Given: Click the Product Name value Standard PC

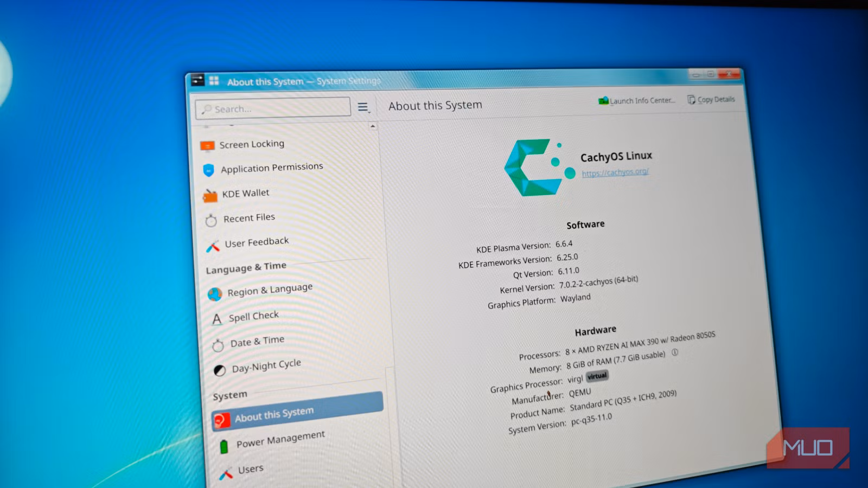Looking at the screenshot, I should 623,400.
